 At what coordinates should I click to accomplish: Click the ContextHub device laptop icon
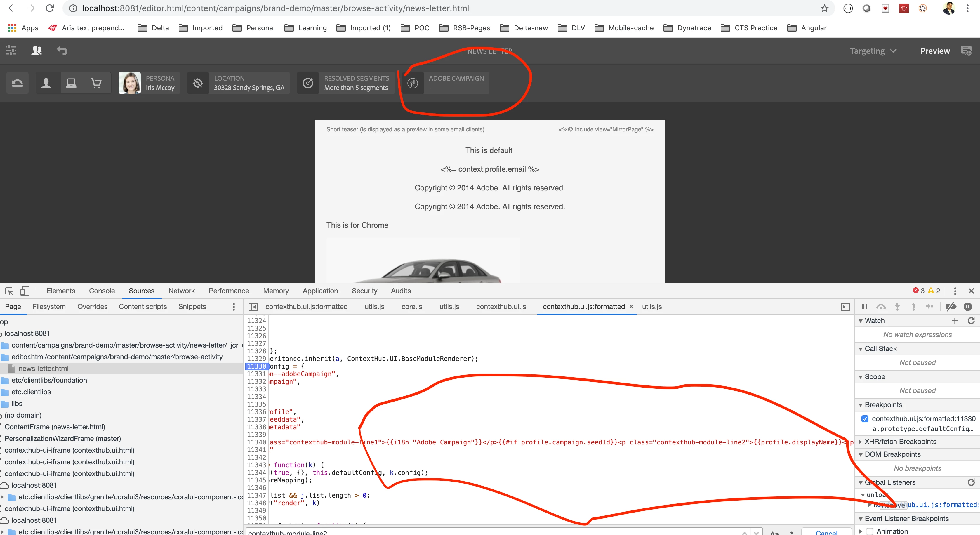pyautogui.click(x=71, y=83)
